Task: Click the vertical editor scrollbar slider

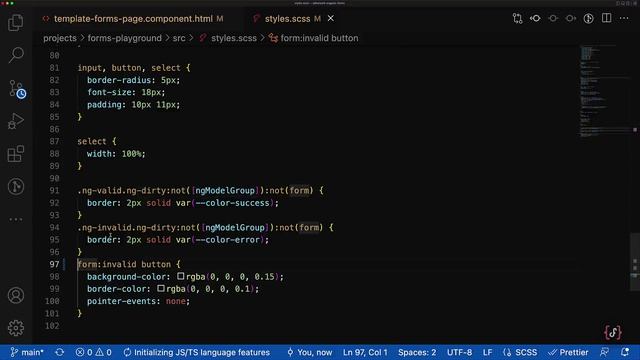Action: point(635,262)
